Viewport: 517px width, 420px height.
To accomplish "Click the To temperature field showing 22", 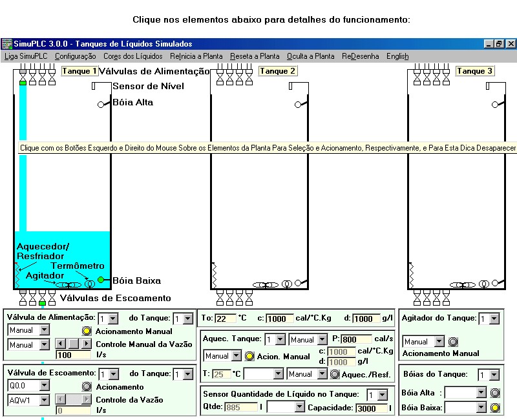I will [226, 319].
